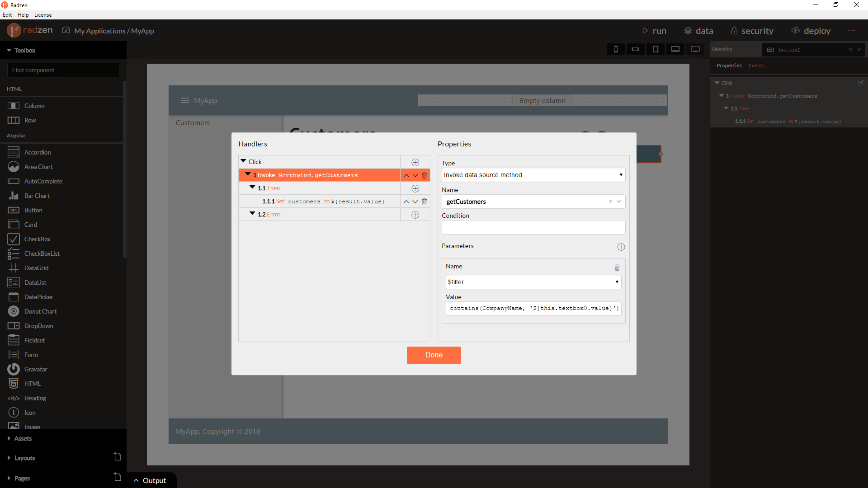This screenshot has height=488, width=868.
Task: Add a new parameter with plus icon
Action: [621, 247]
